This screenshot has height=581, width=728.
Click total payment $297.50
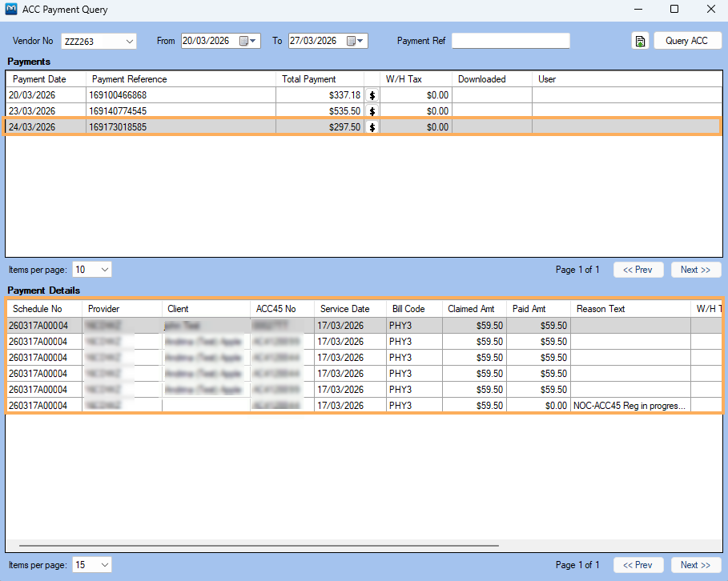344,126
